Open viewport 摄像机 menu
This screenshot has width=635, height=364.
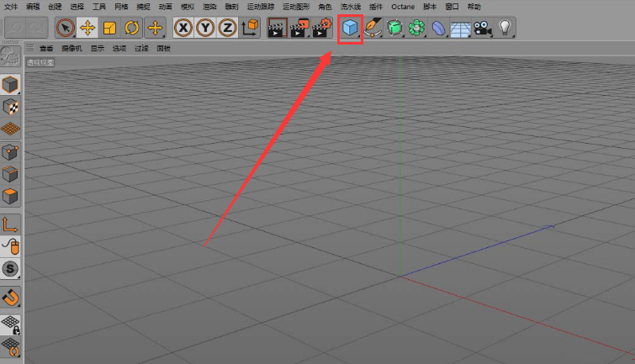tap(71, 49)
